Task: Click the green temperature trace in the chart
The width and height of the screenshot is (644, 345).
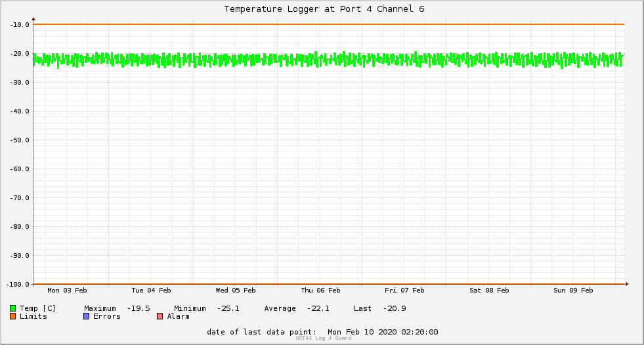Action: 329,60
